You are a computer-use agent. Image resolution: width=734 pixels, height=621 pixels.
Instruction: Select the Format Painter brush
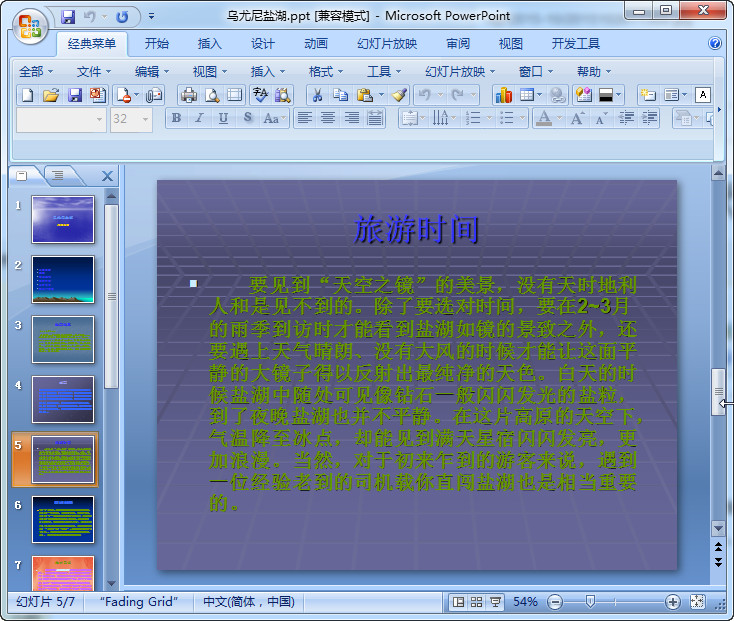tap(399, 95)
